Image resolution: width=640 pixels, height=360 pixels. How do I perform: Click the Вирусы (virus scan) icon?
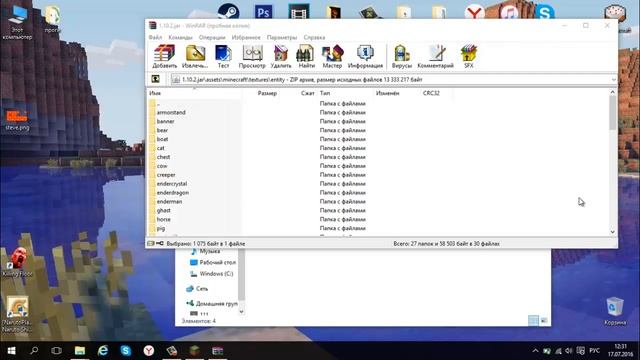(402, 56)
